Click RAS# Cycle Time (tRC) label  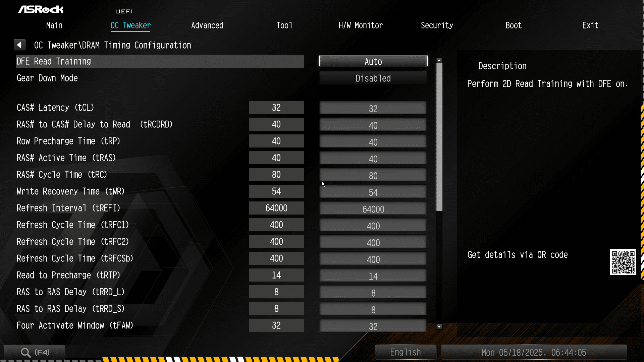[x=62, y=175]
